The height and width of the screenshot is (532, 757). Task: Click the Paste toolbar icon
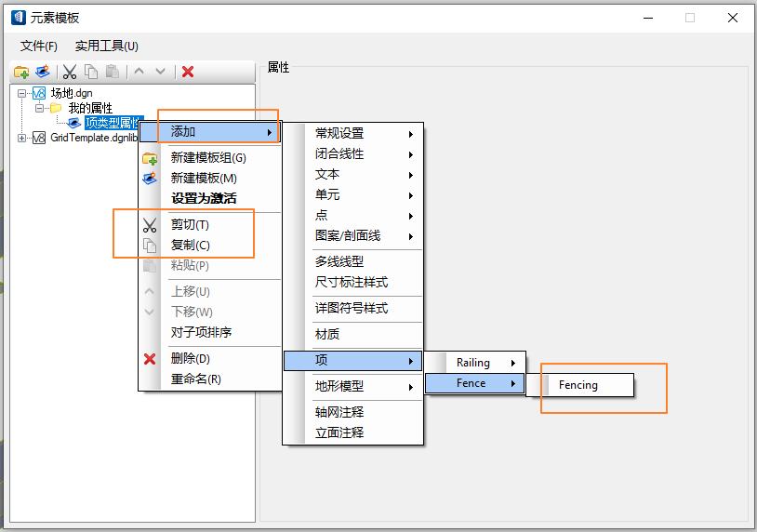point(112,72)
